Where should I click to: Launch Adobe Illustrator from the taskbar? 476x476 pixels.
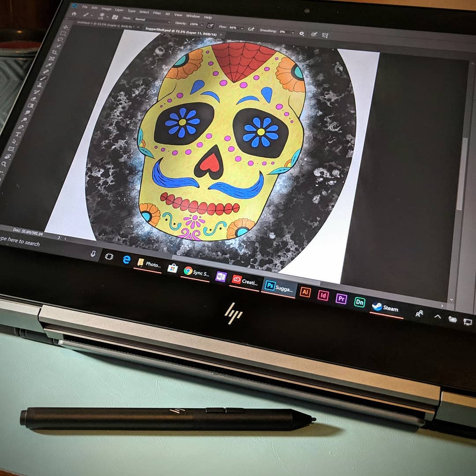[x=305, y=292]
